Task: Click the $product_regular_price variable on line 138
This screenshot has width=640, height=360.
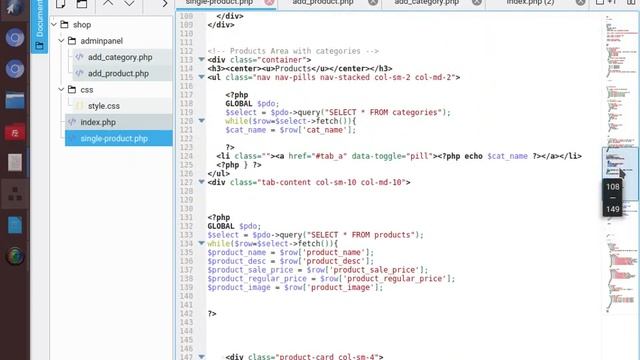Action: pos(257,278)
